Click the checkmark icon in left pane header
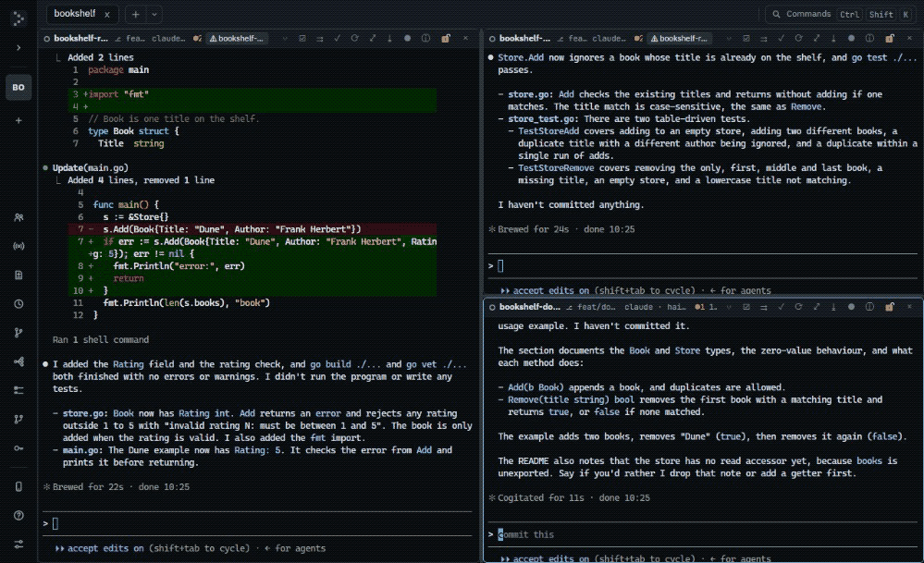Screen dimensions: 924x563 point(337,38)
